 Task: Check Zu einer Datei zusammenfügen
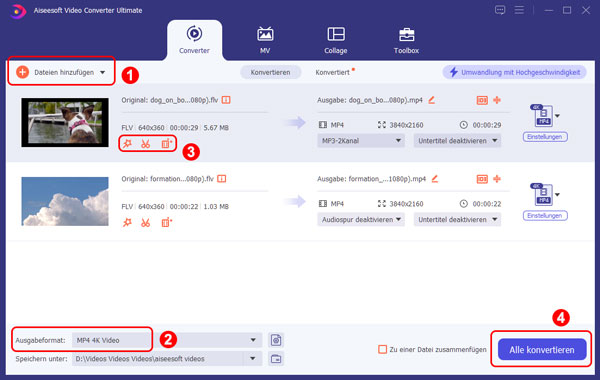click(382, 349)
